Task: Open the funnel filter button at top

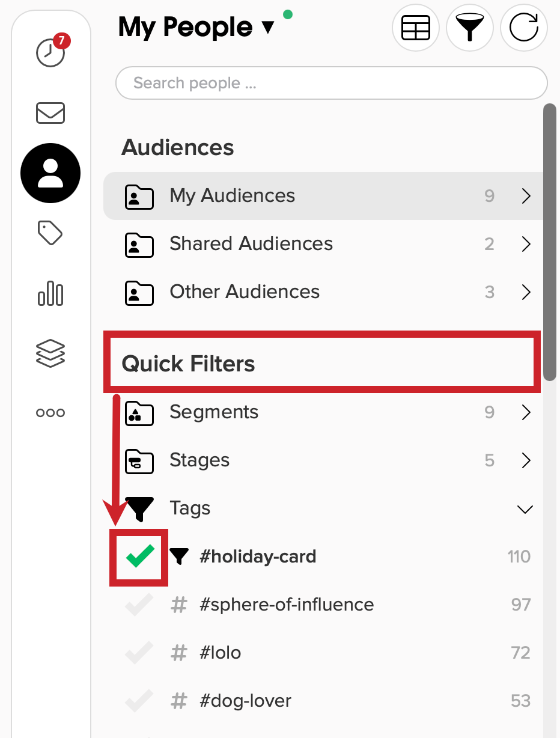Action: pyautogui.click(x=470, y=28)
